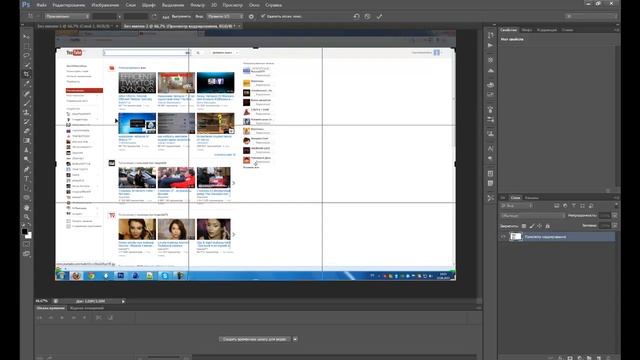Open layer fill slider dropdown
Viewport: 640px width, 360px height.
pos(615,225)
